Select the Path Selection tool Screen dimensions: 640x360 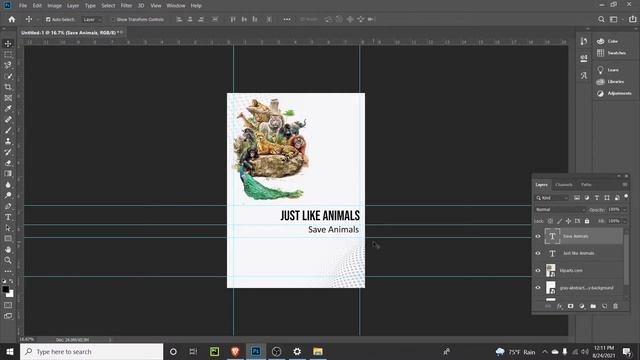coord(8,228)
